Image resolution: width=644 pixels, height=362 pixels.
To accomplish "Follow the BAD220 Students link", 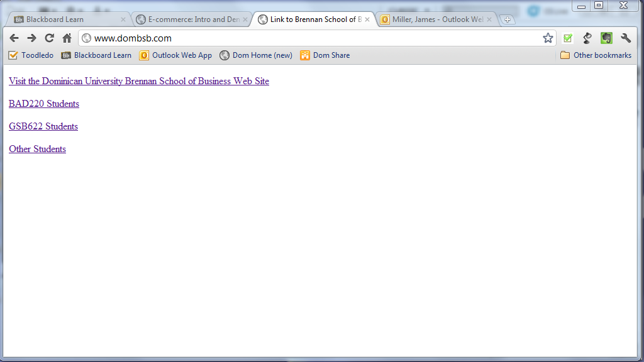I will click(x=44, y=104).
